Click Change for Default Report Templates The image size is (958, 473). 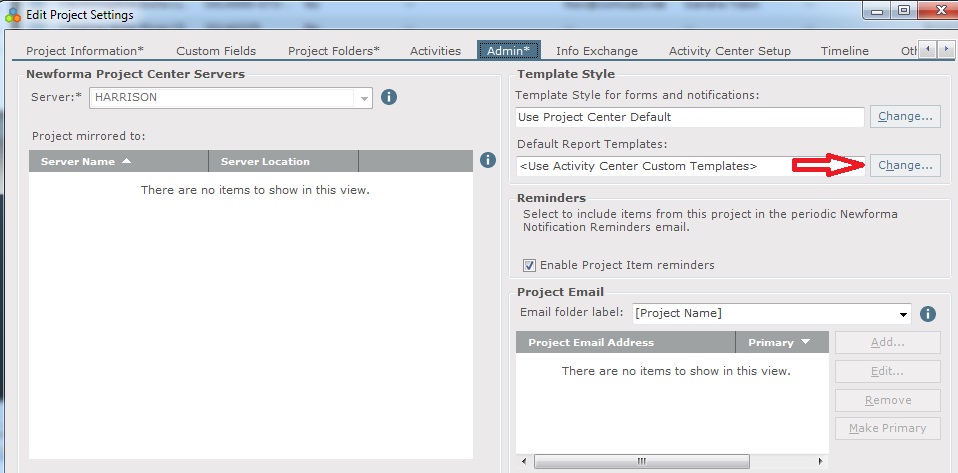click(x=905, y=165)
